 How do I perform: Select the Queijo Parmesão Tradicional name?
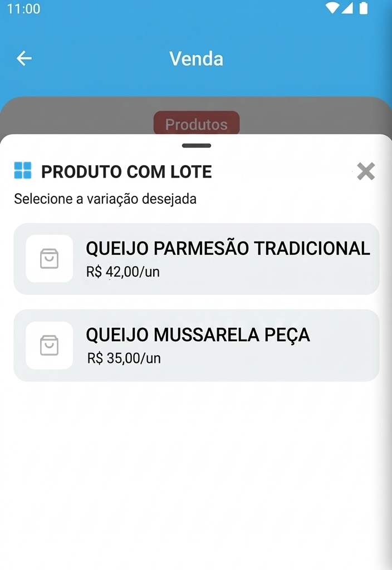(x=228, y=248)
